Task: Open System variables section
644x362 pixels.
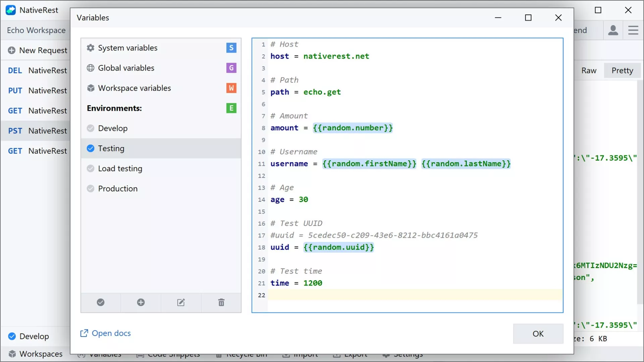Action: 127,48
